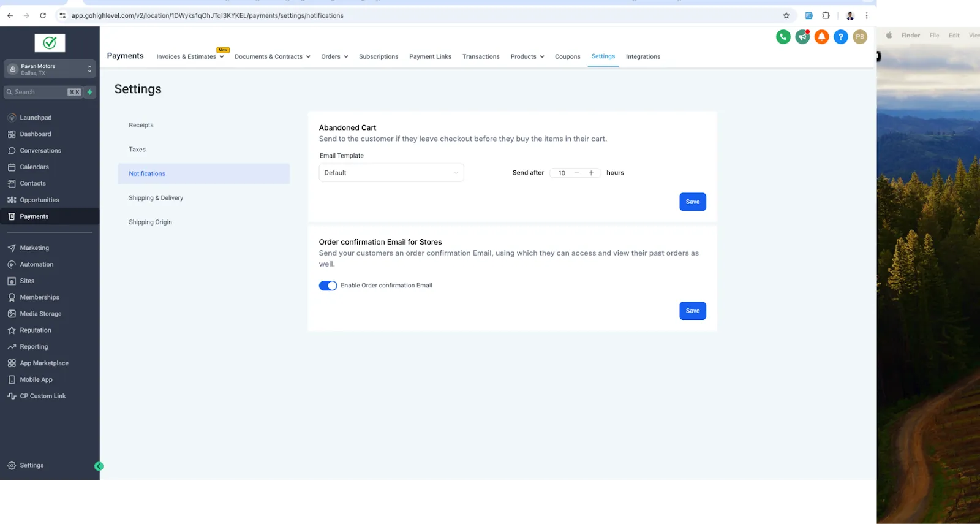This screenshot has width=980, height=524.
Task: Reload the browser page
Action: 43,15
